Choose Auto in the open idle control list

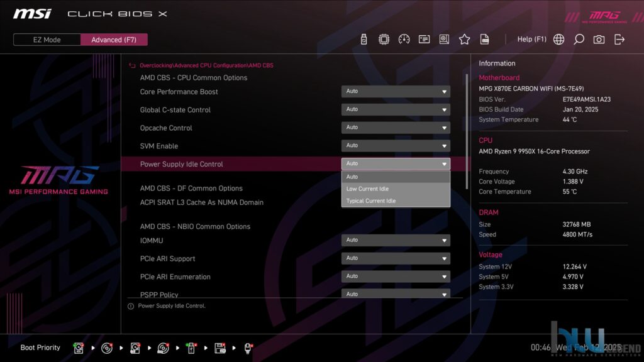coord(396,177)
